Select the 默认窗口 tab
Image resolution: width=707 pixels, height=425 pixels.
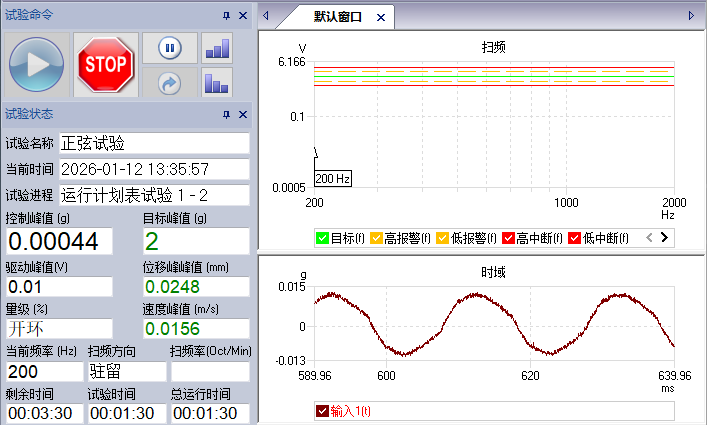pos(337,16)
